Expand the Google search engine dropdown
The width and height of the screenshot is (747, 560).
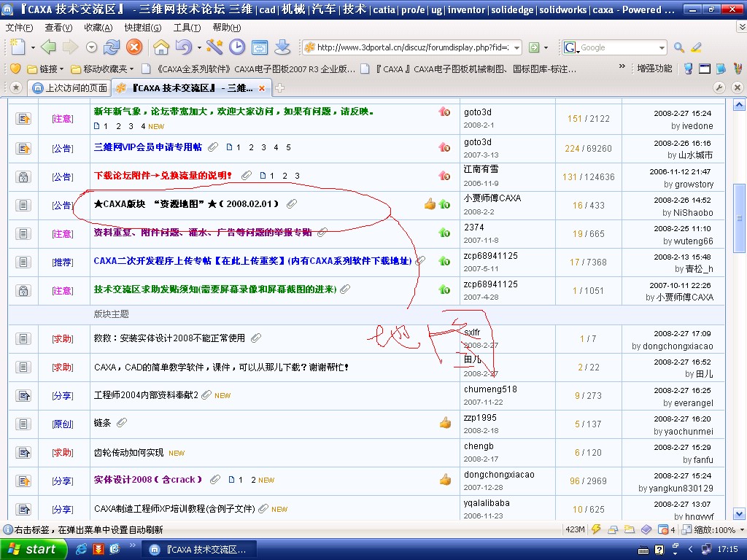click(x=662, y=47)
